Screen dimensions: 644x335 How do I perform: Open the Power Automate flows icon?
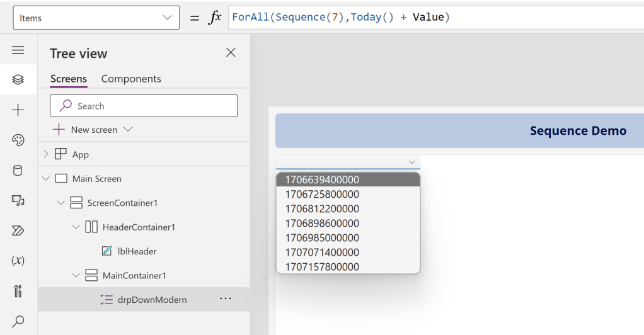click(x=18, y=230)
